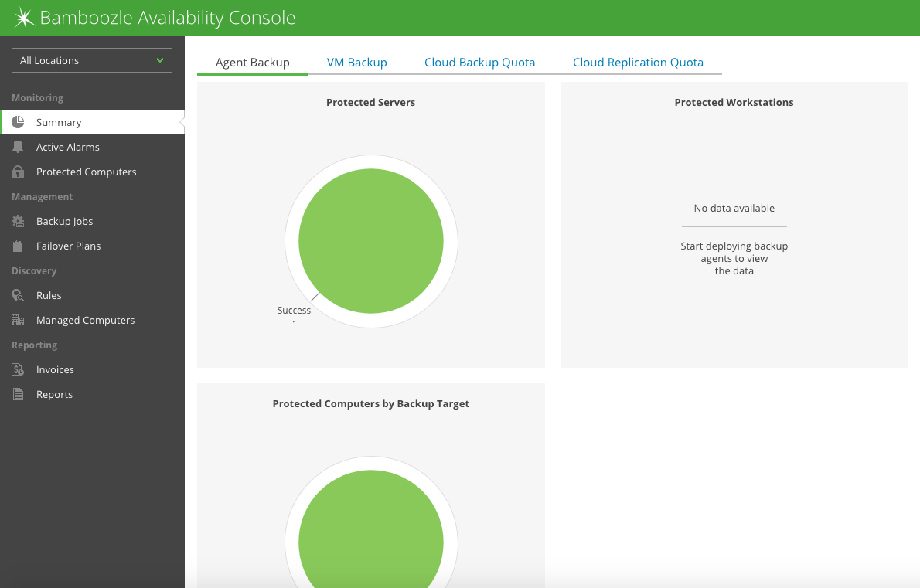The height and width of the screenshot is (588, 920).
Task: Select the Agent Backup tab
Action: click(253, 63)
